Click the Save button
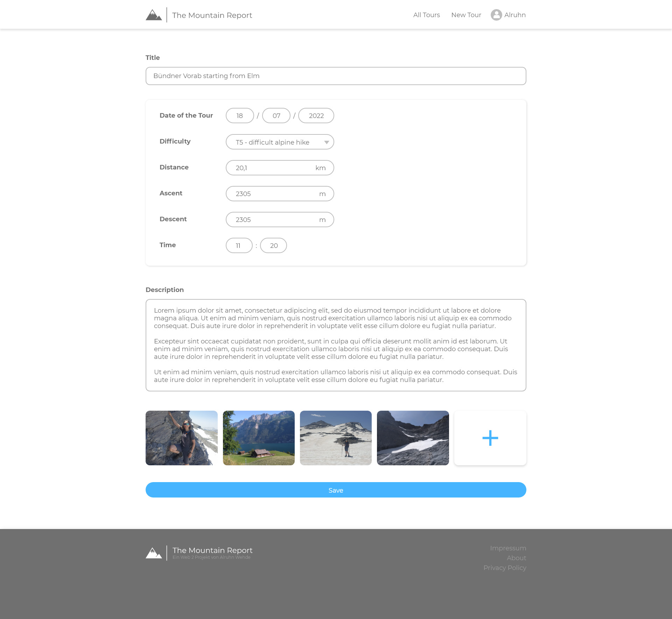The image size is (672, 619). point(335,489)
